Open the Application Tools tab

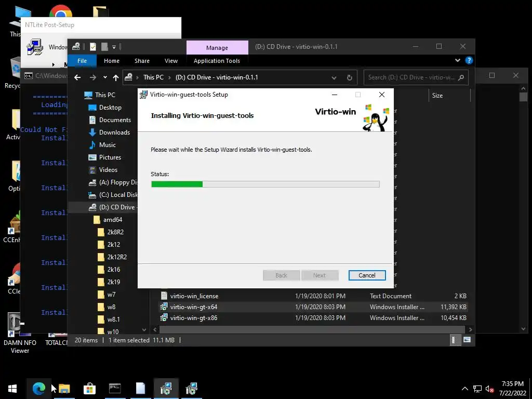[x=217, y=61]
